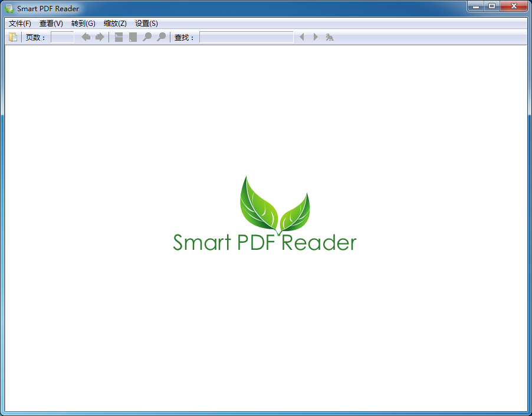Viewport: 532px width, 416px height.
Task: Find next match with right search arrow
Action: (x=315, y=37)
